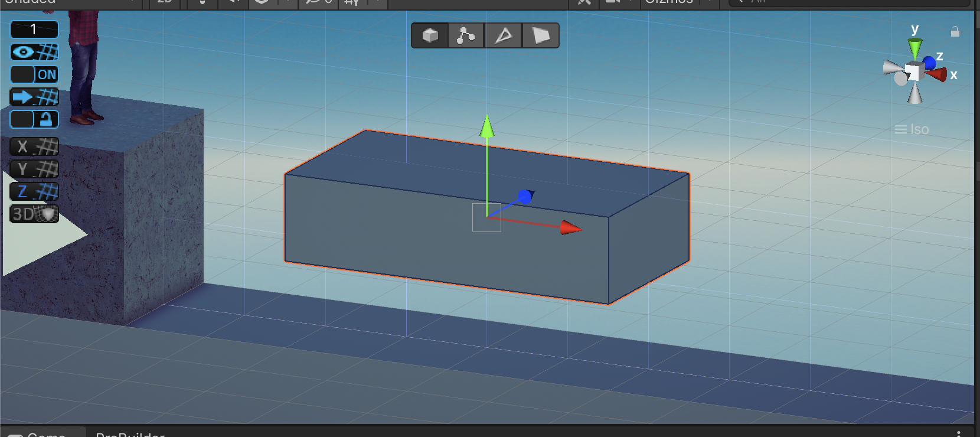
Task: Toggle scene view rotation lock
Action: pyautogui.click(x=955, y=32)
